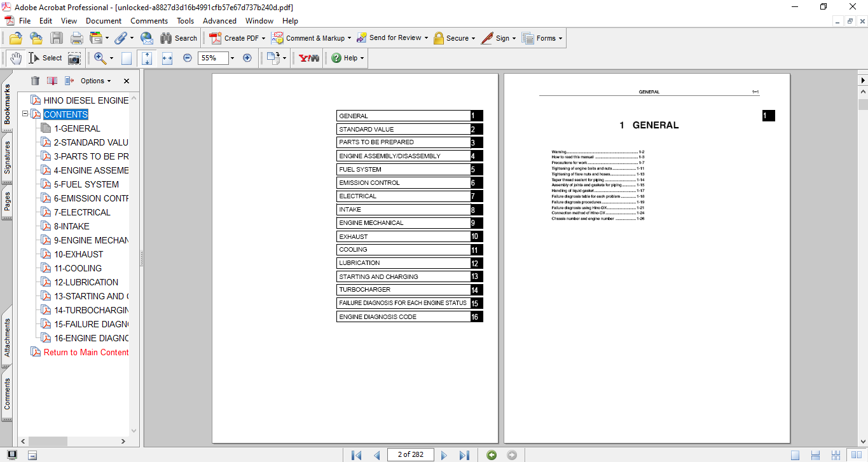
Task: Open the Document menu
Action: coord(104,21)
